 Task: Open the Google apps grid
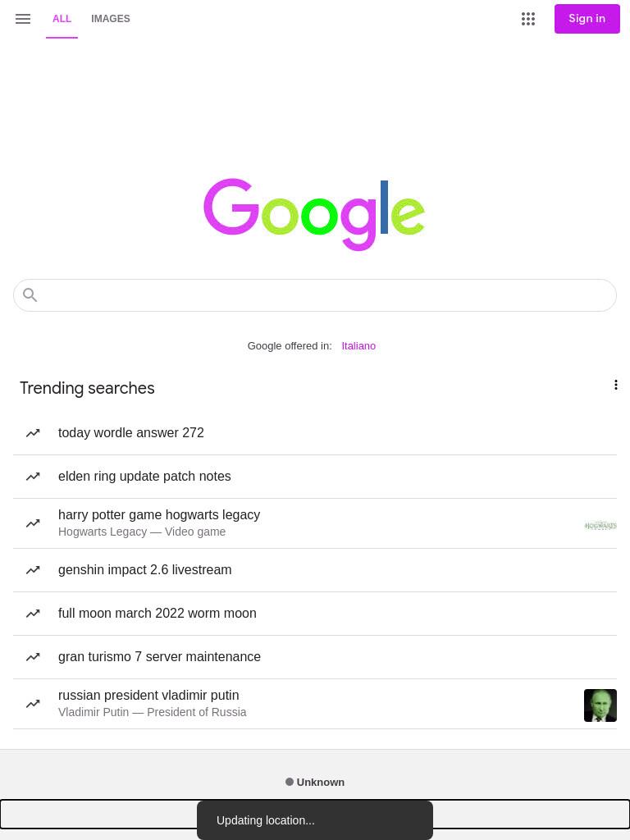tap(527, 19)
